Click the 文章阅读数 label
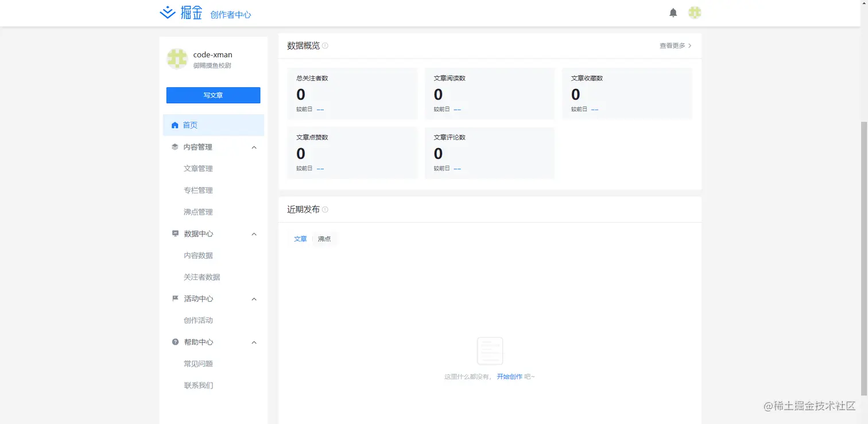 tap(449, 78)
